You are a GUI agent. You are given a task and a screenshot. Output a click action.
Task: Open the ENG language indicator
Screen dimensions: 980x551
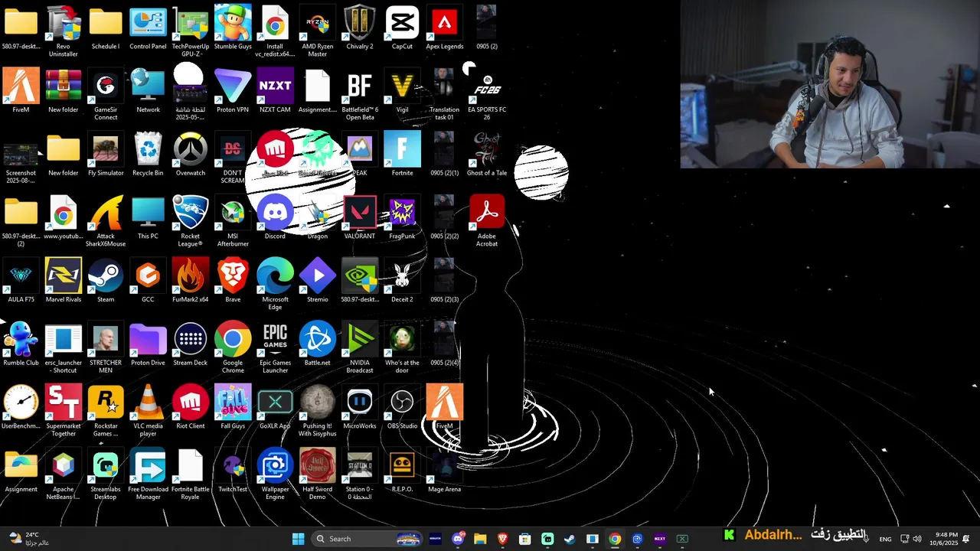885,539
